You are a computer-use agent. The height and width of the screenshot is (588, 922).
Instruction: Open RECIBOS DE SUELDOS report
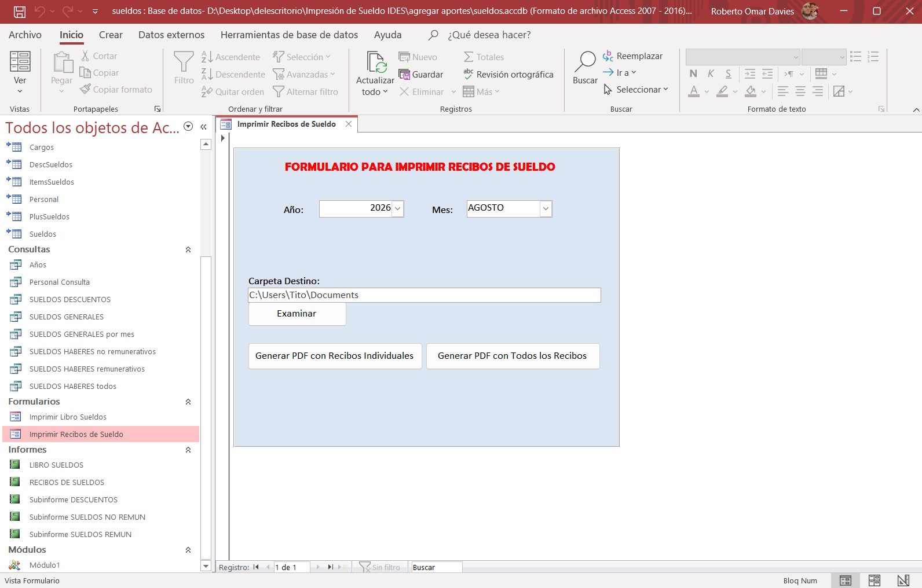pyautogui.click(x=67, y=483)
